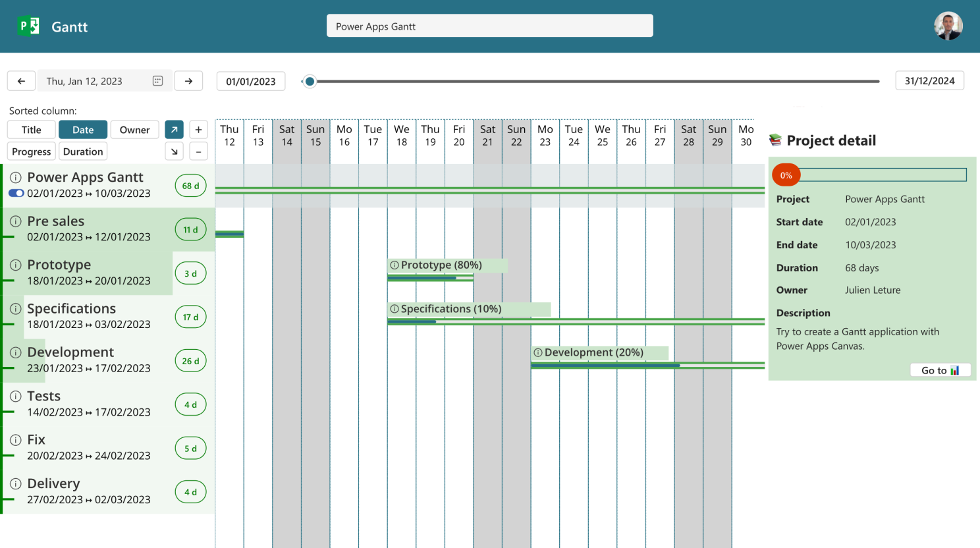Click the 3 d duration badge for Prototype
The image size is (980, 548).
point(190,273)
